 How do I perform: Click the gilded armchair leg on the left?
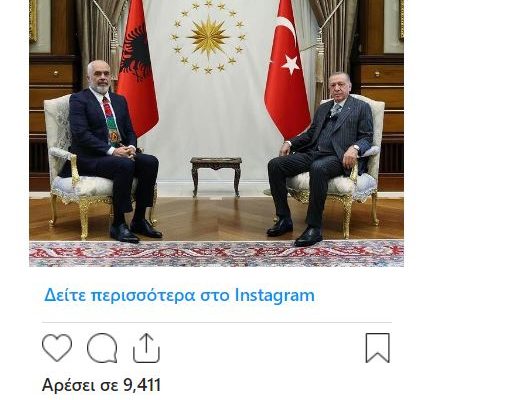click(83, 218)
